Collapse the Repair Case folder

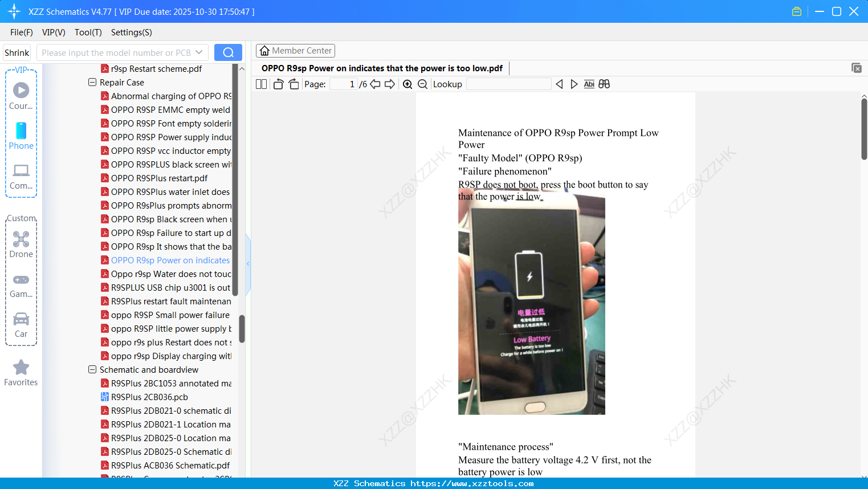(x=92, y=83)
